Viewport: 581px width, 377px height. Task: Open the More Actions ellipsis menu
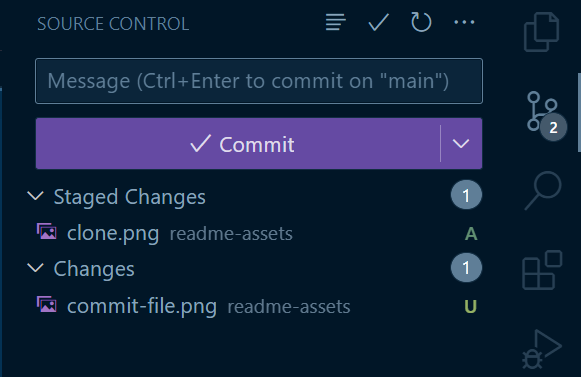click(x=464, y=22)
